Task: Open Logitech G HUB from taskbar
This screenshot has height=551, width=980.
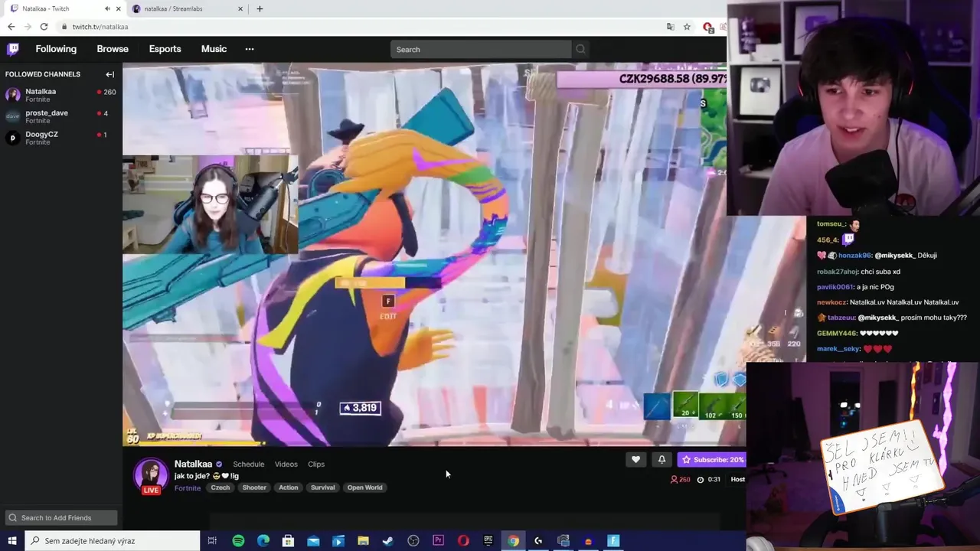Action: tap(538, 540)
